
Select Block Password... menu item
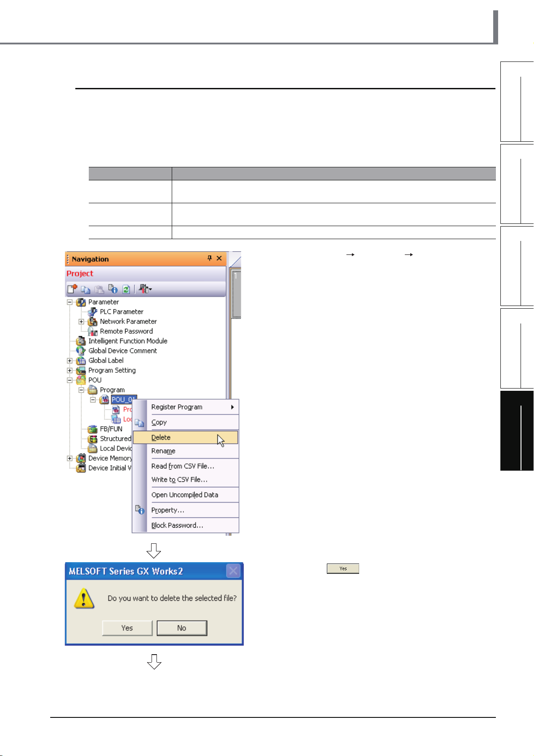[186, 525]
